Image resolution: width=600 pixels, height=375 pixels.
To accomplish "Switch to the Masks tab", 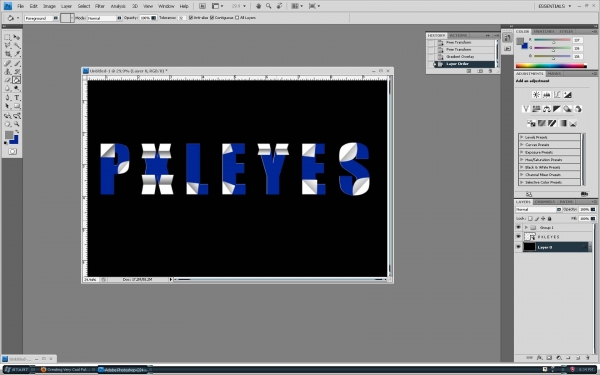I will pyautogui.click(x=554, y=73).
